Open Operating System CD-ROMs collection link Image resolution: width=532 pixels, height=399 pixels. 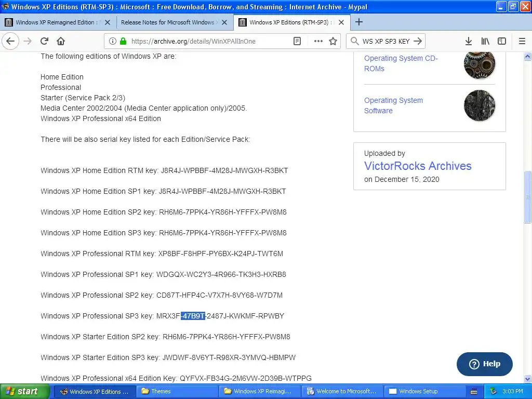tap(401, 63)
